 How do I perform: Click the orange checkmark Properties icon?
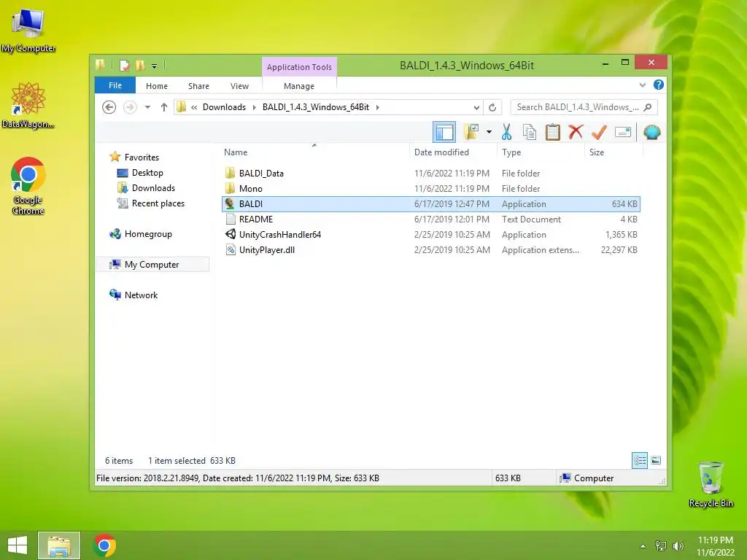pyautogui.click(x=599, y=132)
